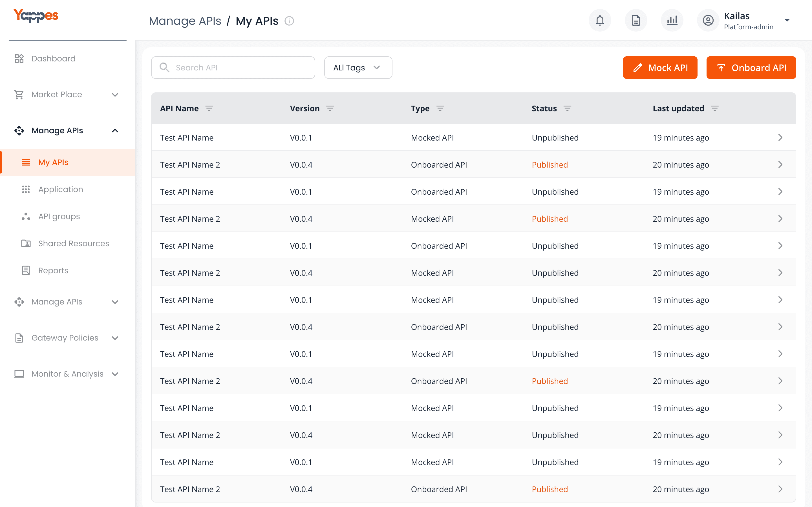Click the Onboard API button
Image resolution: width=812 pixels, height=507 pixels.
[x=751, y=68]
